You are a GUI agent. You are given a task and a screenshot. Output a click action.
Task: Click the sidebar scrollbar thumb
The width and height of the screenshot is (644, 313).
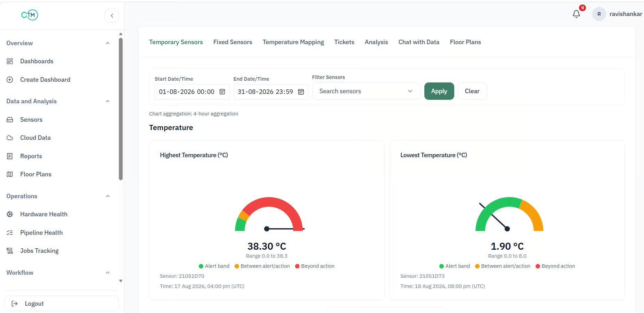click(121, 109)
